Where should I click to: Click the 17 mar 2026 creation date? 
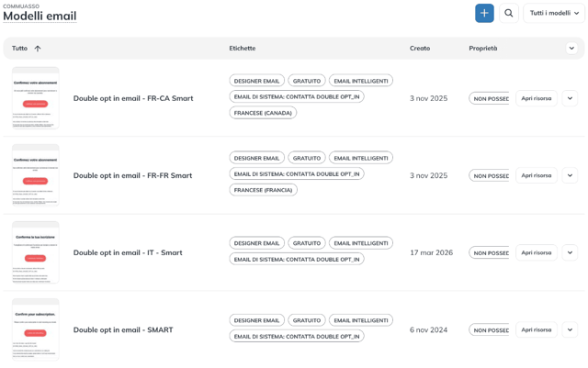point(431,253)
